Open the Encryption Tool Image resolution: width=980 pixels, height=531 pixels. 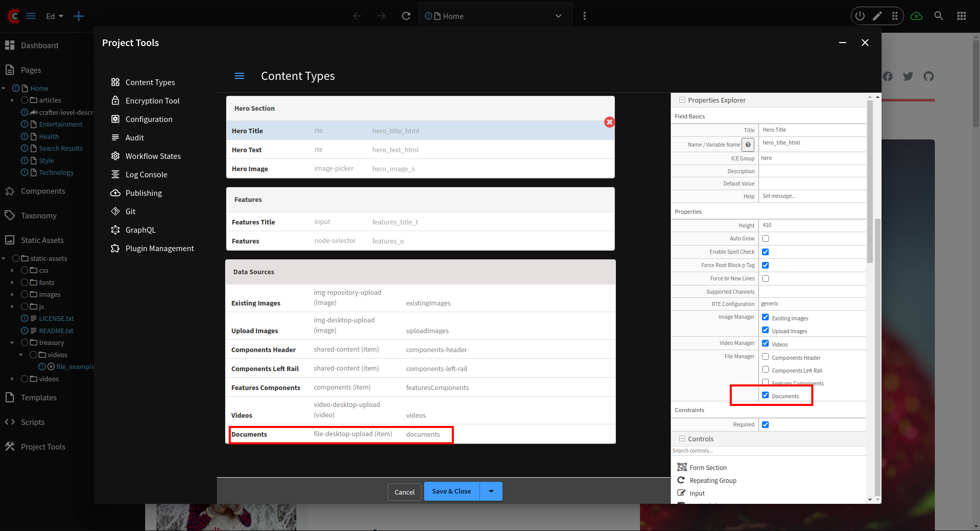tap(152, 100)
